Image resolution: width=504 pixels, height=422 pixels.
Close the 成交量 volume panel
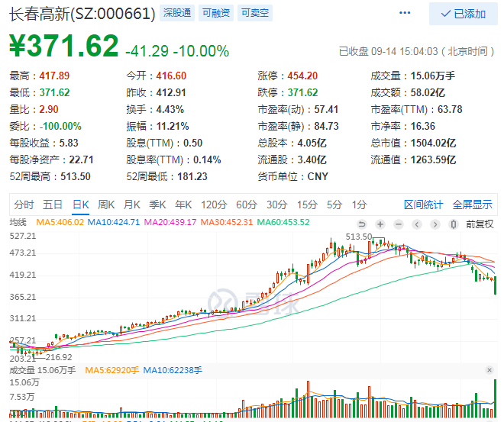point(489,370)
